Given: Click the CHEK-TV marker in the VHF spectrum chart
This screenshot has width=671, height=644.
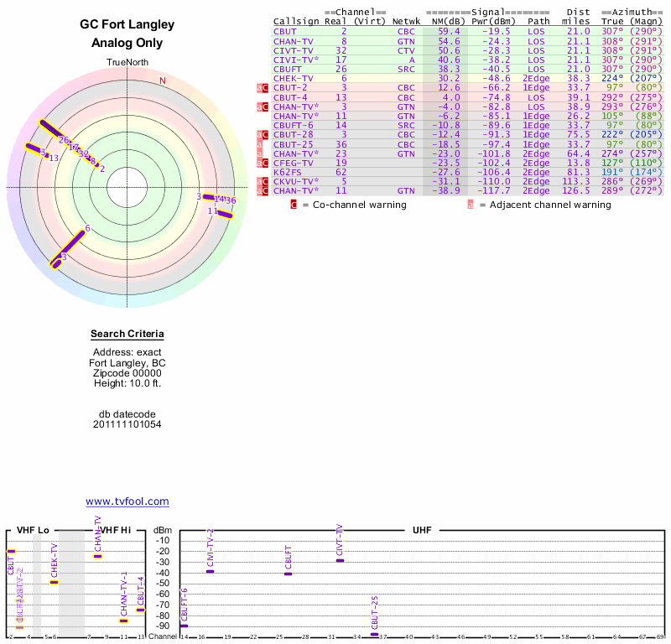Looking at the screenshot, I should point(54,582).
